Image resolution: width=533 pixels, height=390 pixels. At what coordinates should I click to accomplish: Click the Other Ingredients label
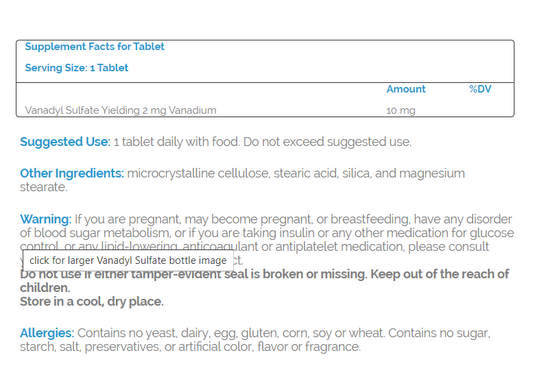72,173
